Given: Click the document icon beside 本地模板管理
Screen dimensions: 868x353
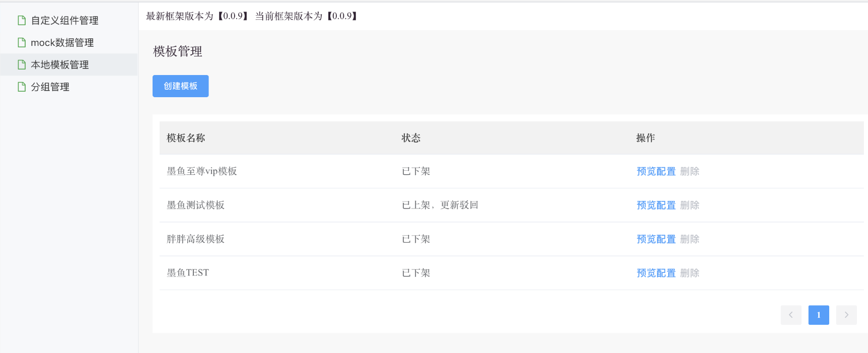Looking at the screenshot, I should click(22, 65).
